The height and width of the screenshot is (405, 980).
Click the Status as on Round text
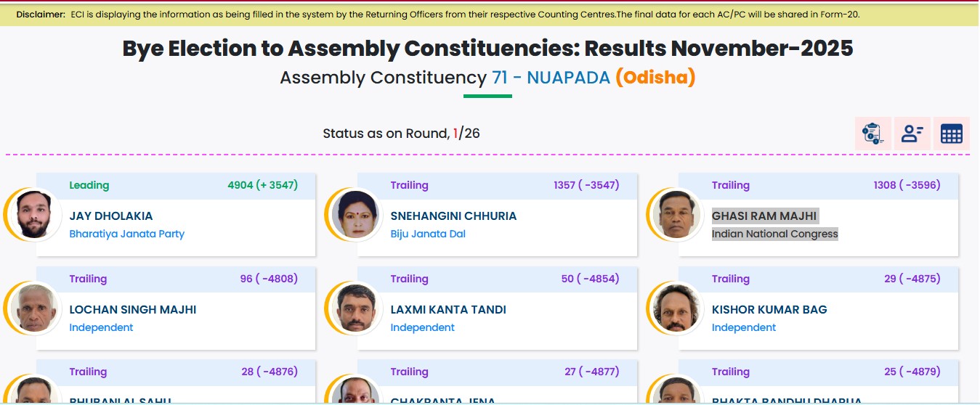coord(386,134)
